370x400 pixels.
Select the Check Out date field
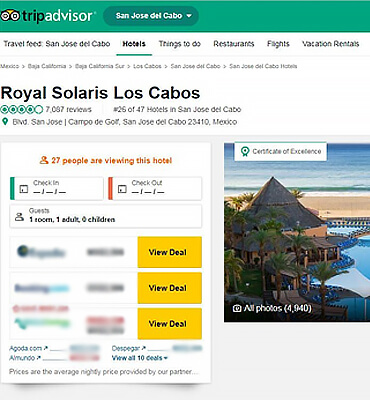[x=155, y=188]
